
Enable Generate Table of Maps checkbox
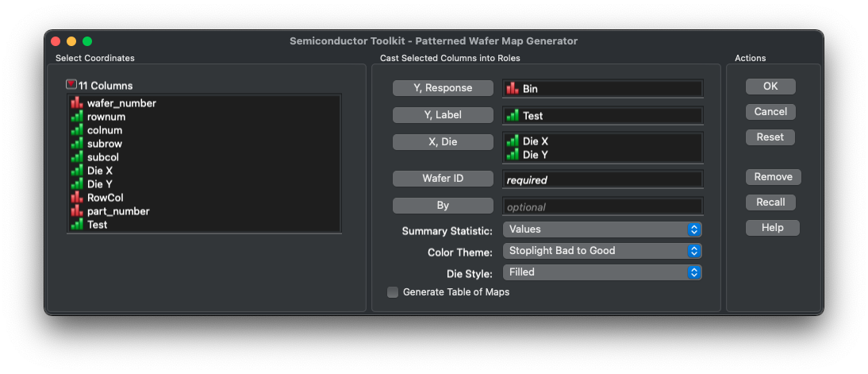[393, 292]
